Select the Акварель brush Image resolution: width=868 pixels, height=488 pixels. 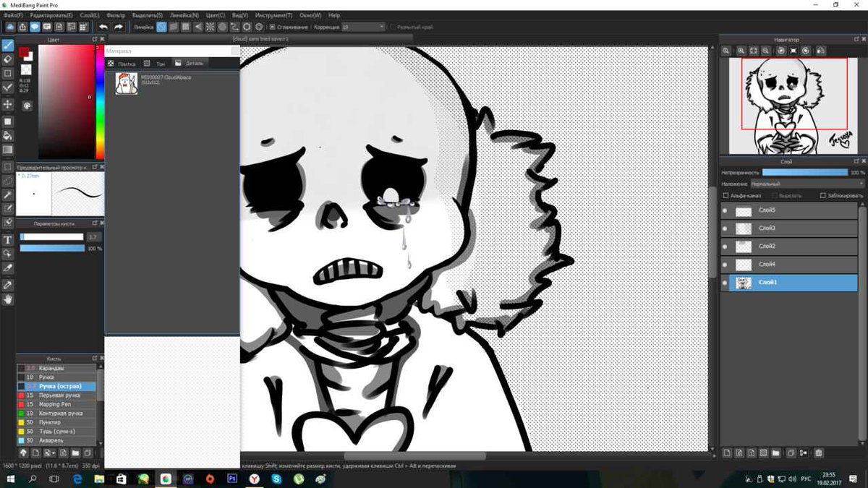[x=56, y=440]
